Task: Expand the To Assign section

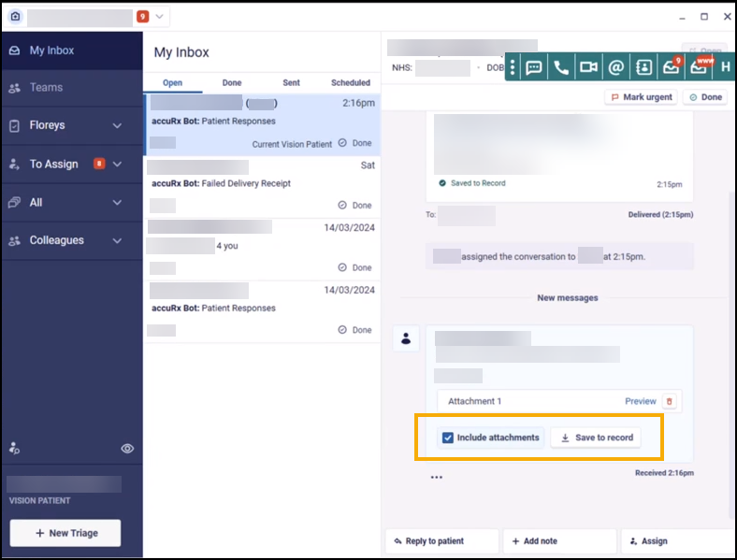Action: tap(117, 165)
